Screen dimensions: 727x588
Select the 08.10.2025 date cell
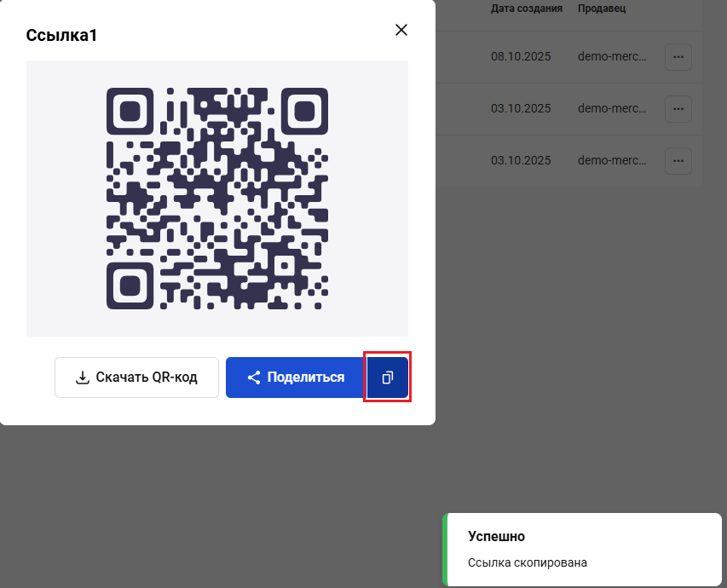tap(521, 57)
